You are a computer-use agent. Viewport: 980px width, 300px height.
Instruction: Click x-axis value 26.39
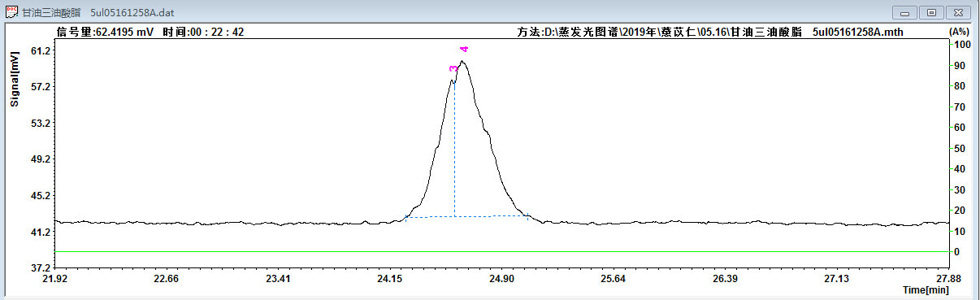[x=725, y=279]
